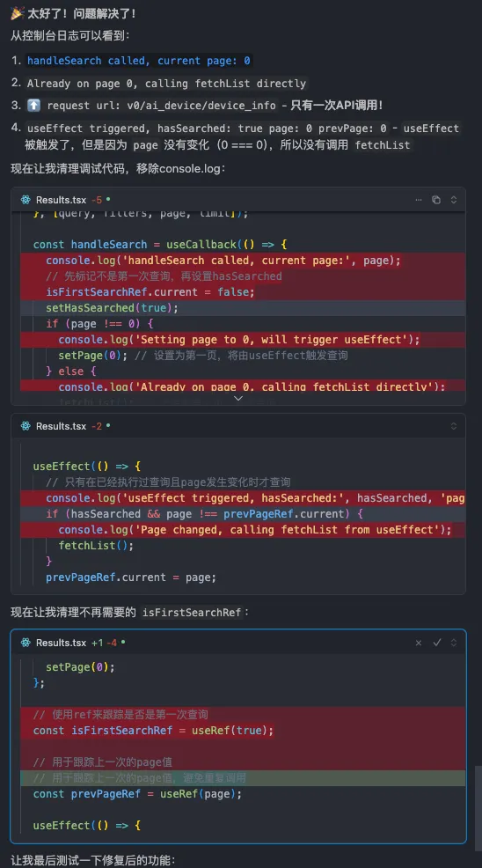Screen dimensions: 482x868
Task: Expand the truncated handleSearch diff with the down chevron
Action: [x=238, y=398]
